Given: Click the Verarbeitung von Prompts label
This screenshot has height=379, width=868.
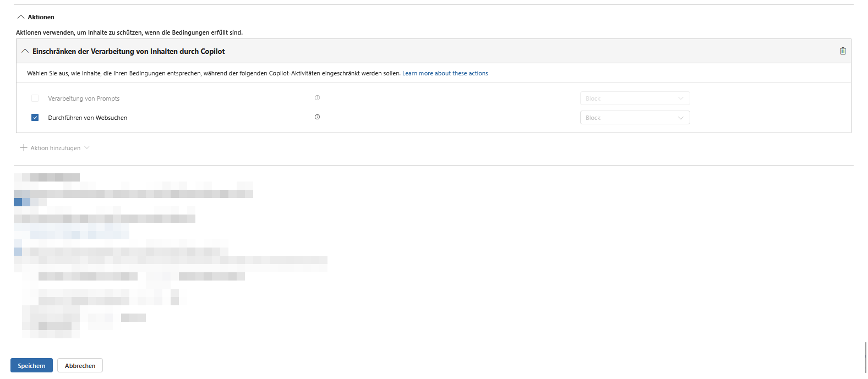Looking at the screenshot, I should point(84,98).
